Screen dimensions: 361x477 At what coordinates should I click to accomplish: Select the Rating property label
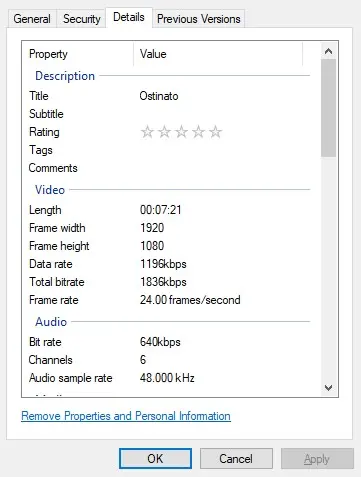point(44,132)
